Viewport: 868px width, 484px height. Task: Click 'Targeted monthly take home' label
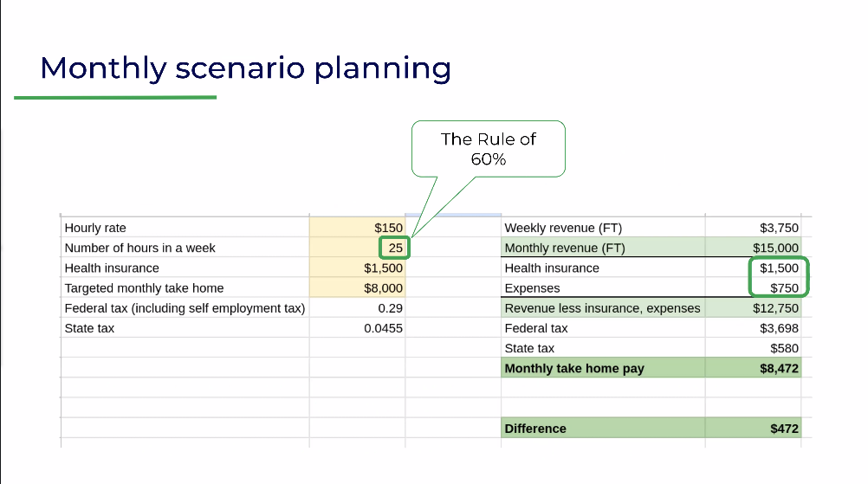(x=144, y=288)
